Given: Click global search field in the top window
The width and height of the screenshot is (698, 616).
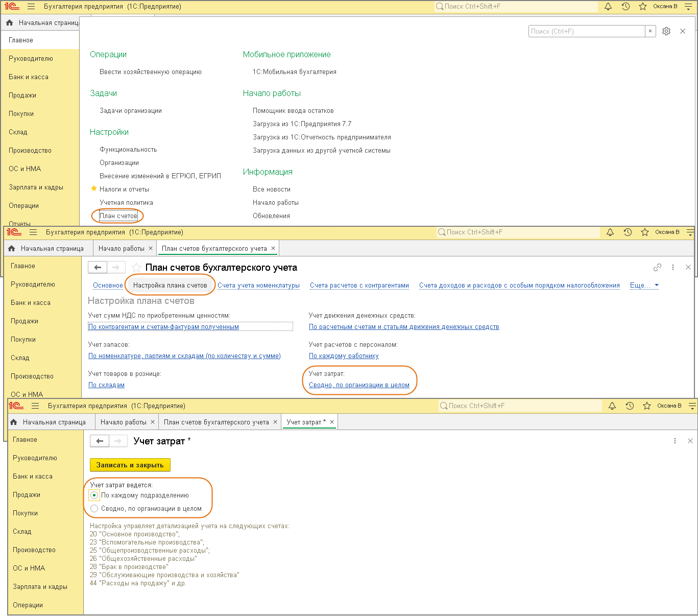Looking at the screenshot, I should coord(516,7).
